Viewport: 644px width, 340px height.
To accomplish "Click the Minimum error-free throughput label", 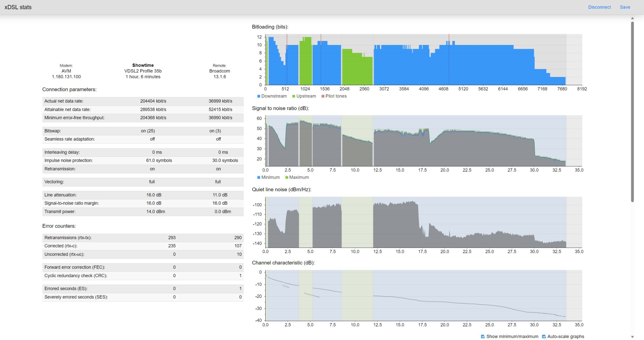I will click(74, 118).
